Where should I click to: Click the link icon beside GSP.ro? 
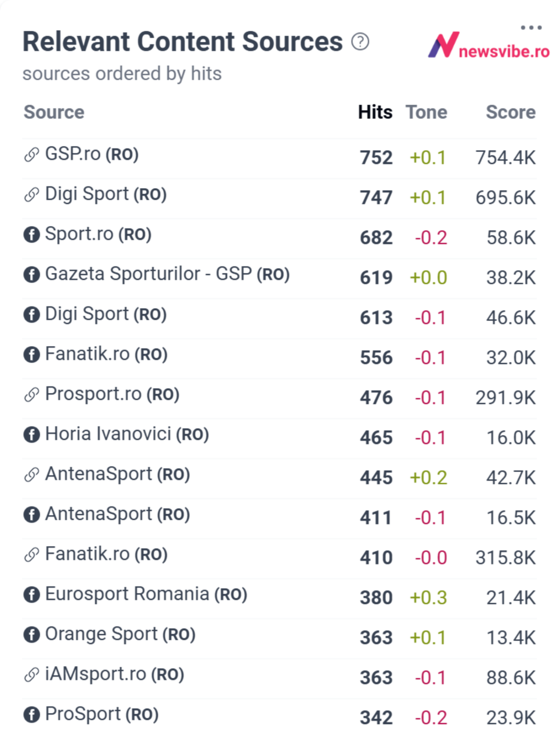pyautogui.click(x=31, y=154)
